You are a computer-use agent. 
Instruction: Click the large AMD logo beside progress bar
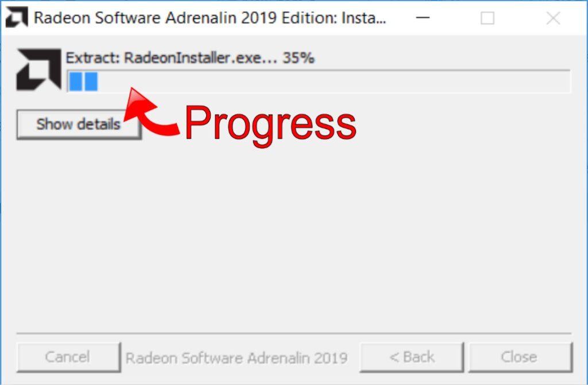[38, 70]
